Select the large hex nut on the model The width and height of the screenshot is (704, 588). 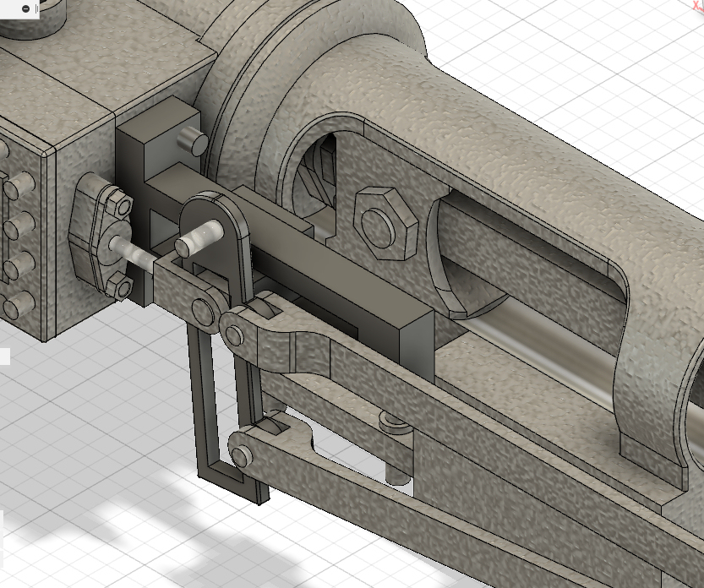(x=386, y=224)
